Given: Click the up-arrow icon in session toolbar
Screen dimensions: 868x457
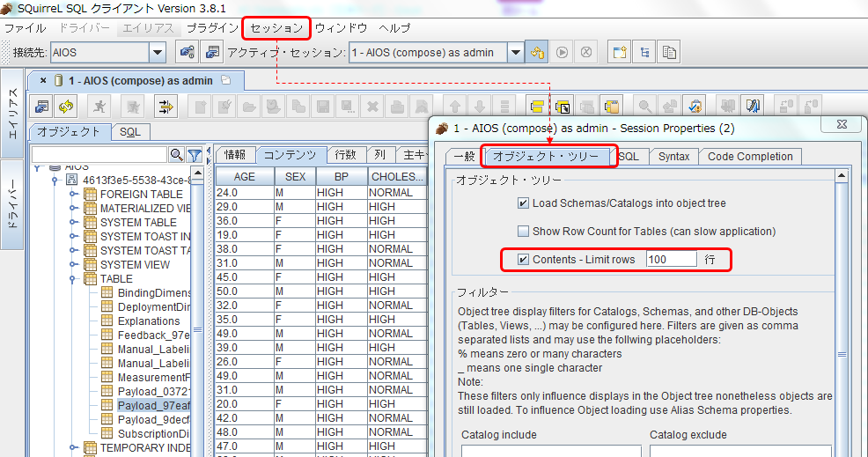Looking at the screenshot, I should pyautogui.click(x=455, y=106).
